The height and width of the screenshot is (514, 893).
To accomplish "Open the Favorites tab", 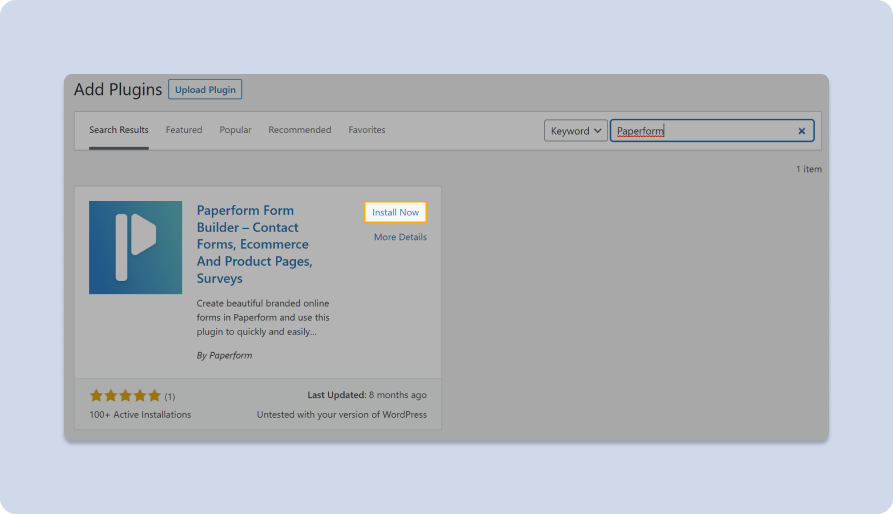I will click(367, 130).
